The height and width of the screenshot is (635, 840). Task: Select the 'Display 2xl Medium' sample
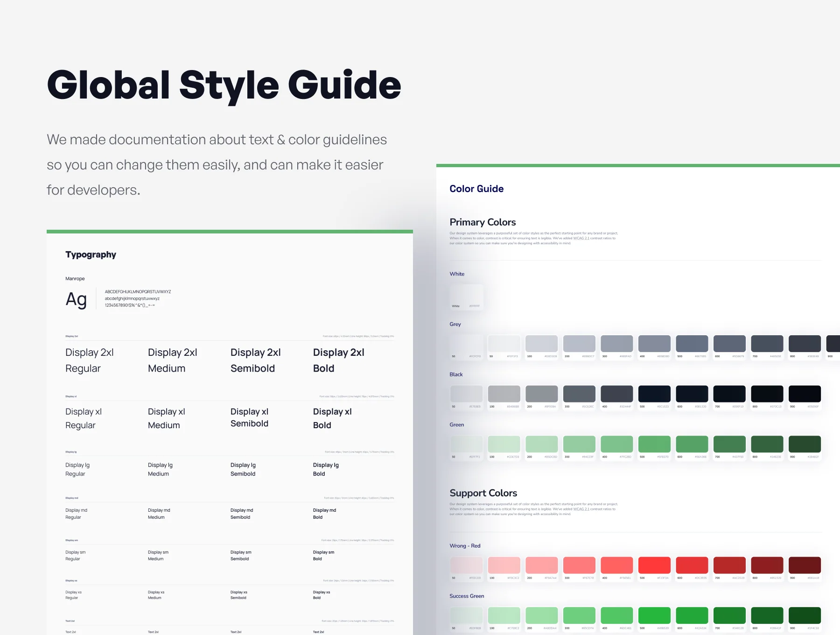tap(173, 360)
